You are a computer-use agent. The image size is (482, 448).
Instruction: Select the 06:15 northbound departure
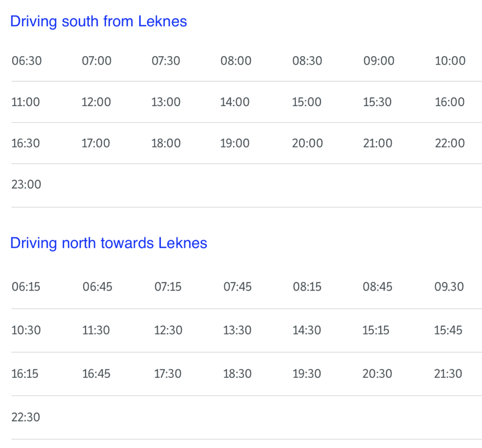25,286
